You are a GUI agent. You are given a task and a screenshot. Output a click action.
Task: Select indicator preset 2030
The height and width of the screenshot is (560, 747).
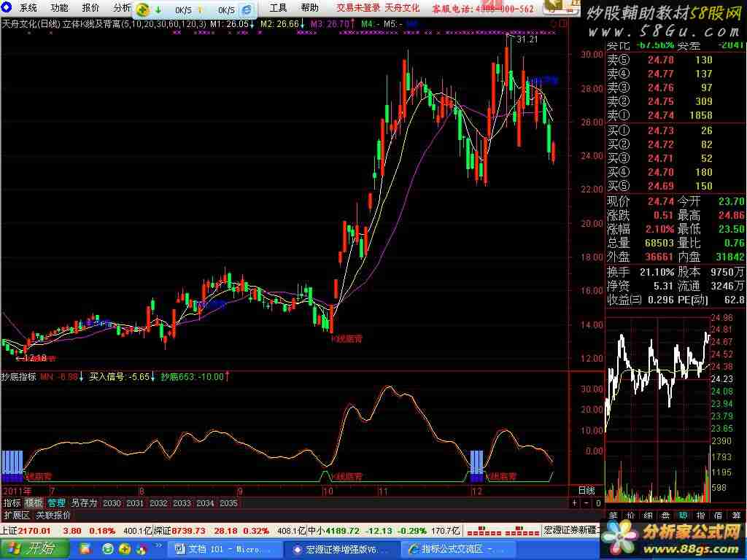coord(112,503)
